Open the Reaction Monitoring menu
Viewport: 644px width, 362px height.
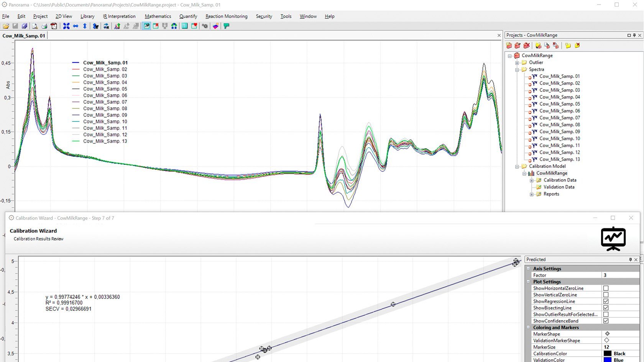[227, 16]
